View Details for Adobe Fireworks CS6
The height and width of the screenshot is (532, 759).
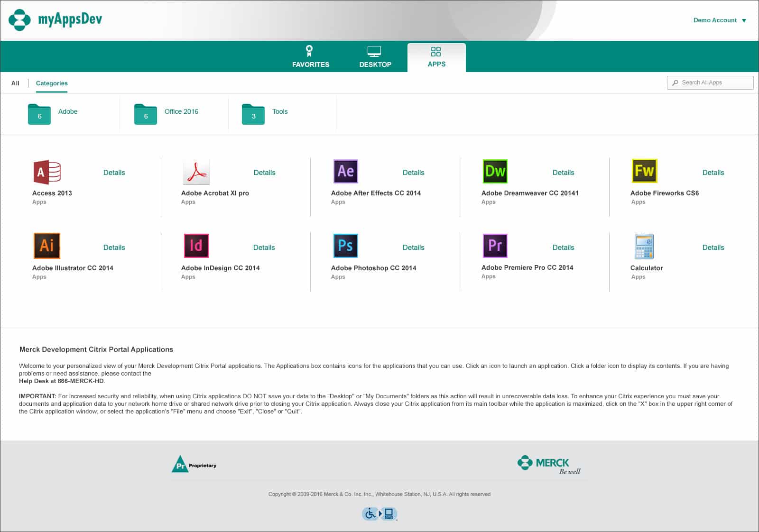coord(713,173)
